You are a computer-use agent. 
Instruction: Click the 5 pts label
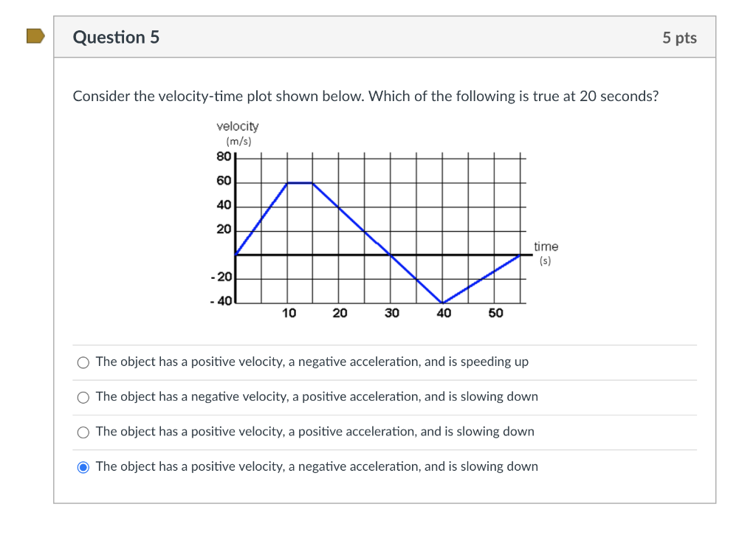point(678,37)
